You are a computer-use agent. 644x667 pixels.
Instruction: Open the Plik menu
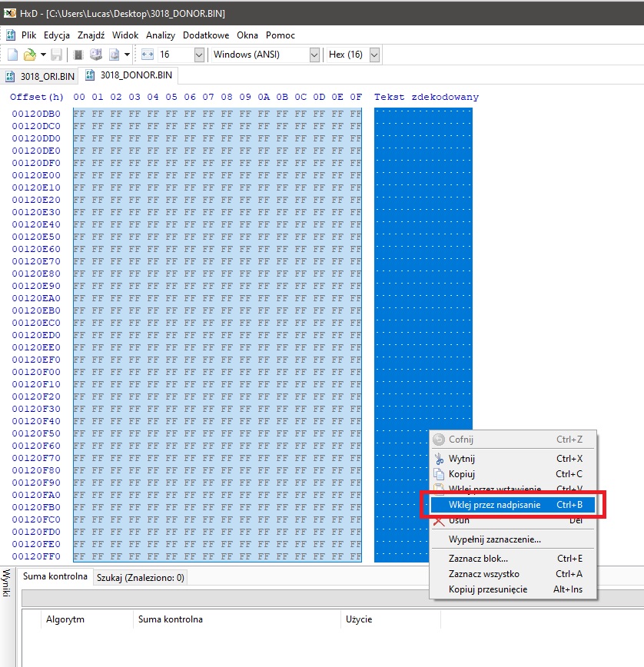coord(29,35)
